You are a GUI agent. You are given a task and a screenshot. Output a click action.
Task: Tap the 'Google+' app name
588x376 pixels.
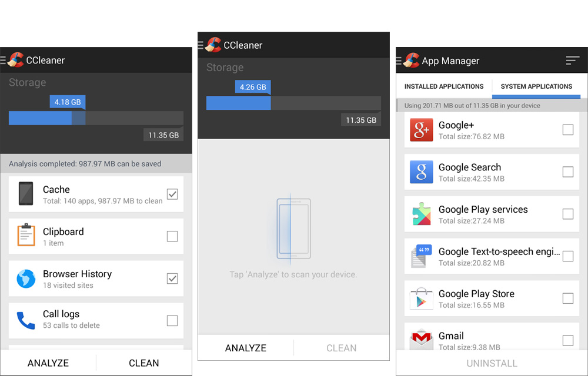click(456, 125)
